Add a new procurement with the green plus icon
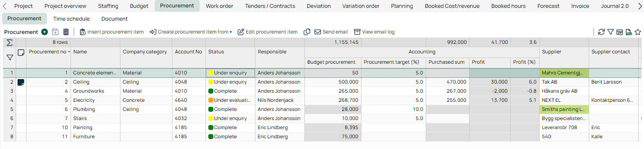Screen dimensions: 644x149 [45, 32]
